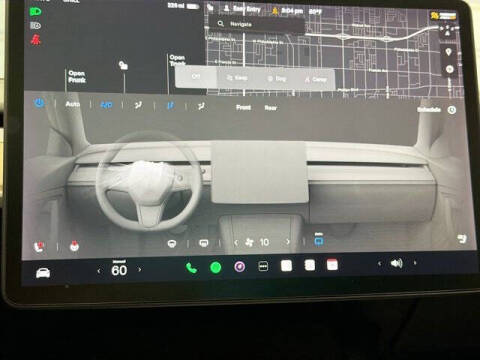This screenshot has height=360, width=480.
Task: Toggle face-level airflow vent icon
Action: pyautogui.click(x=138, y=106)
